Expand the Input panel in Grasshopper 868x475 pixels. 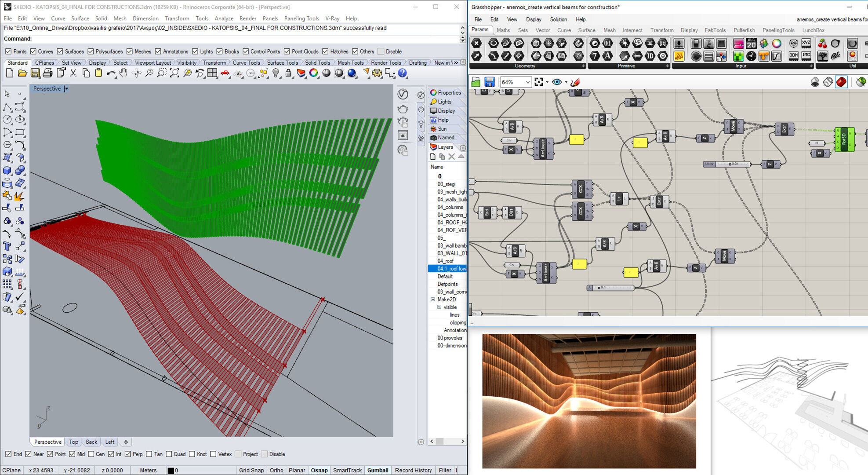tap(811, 66)
